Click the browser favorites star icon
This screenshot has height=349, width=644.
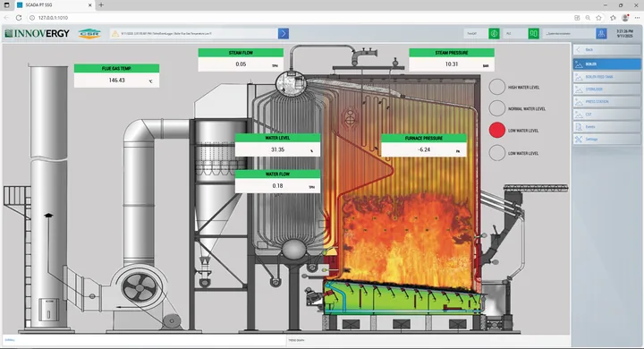(x=598, y=18)
